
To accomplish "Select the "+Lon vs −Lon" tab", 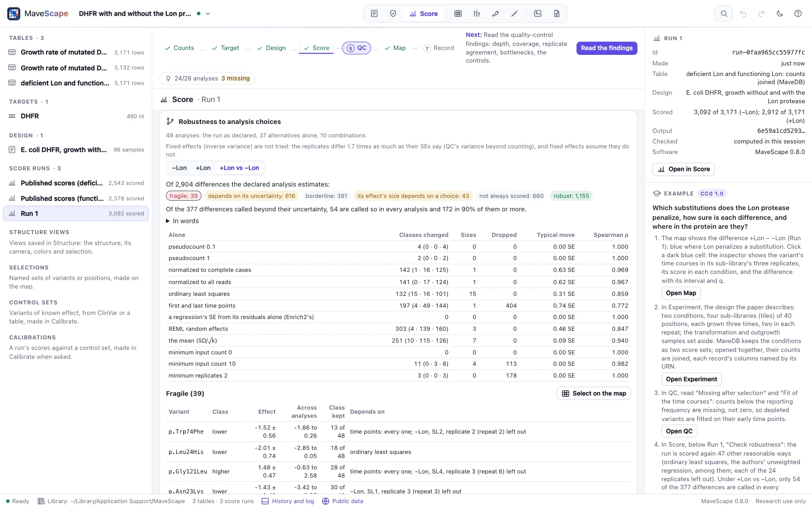I will (239, 168).
